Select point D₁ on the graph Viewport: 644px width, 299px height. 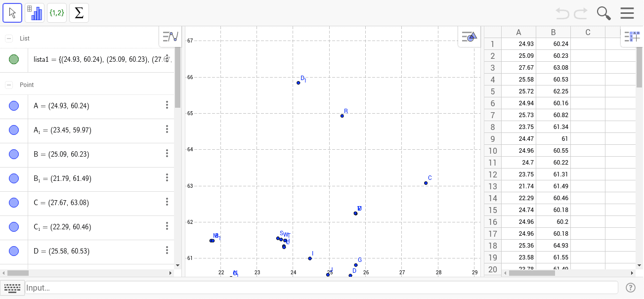click(299, 83)
